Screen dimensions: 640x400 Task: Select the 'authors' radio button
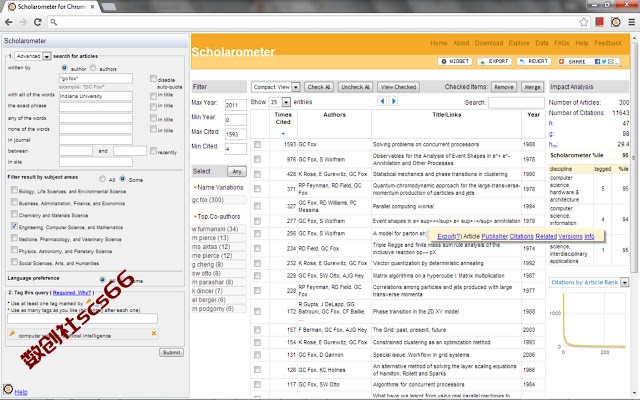click(93, 68)
